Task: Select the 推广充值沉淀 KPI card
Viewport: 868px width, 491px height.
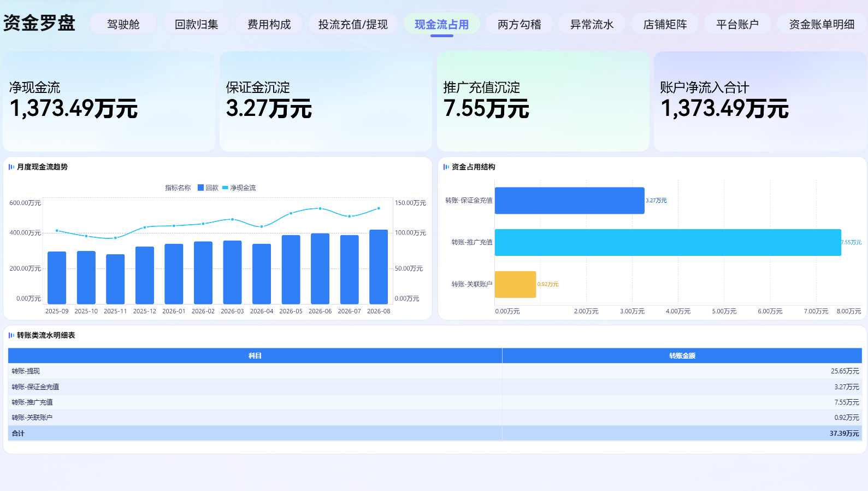Action: click(x=543, y=102)
